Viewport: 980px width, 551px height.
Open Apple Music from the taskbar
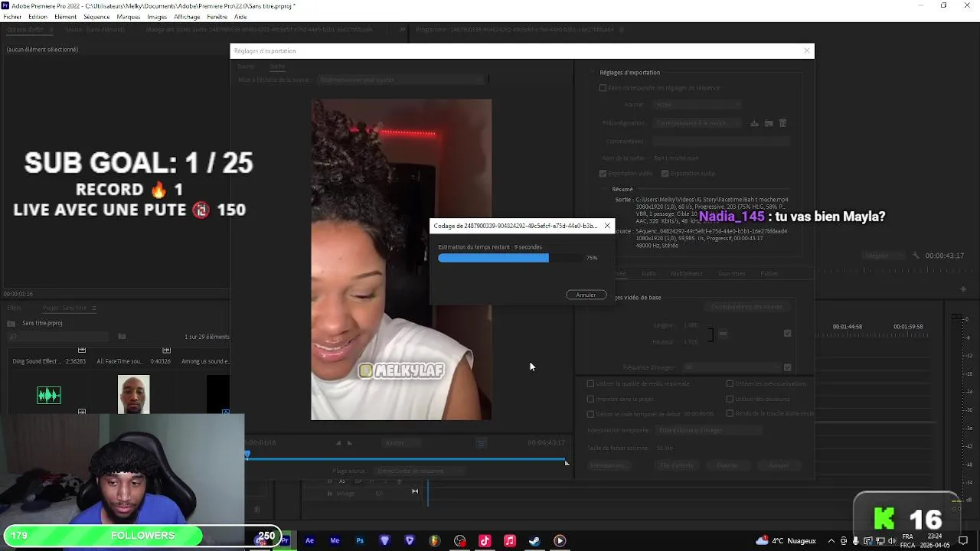click(x=510, y=541)
